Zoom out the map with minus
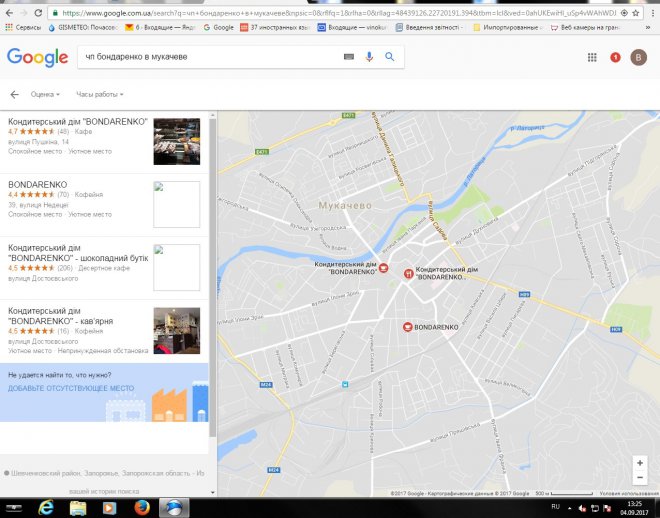The image size is (660, 518). point(640,477)
